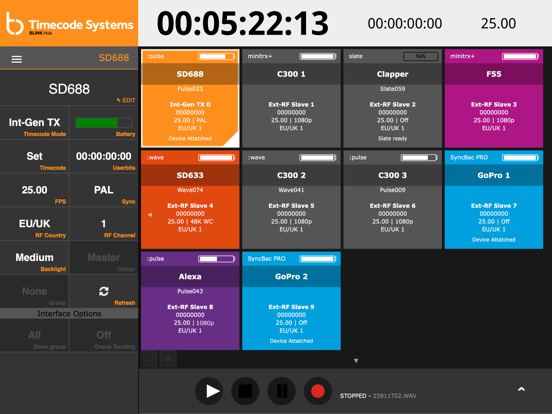Viewport: 552px width, 414px height.
Task: Click the orange SD688 title in the menu bar
Action: pos(114,58)
